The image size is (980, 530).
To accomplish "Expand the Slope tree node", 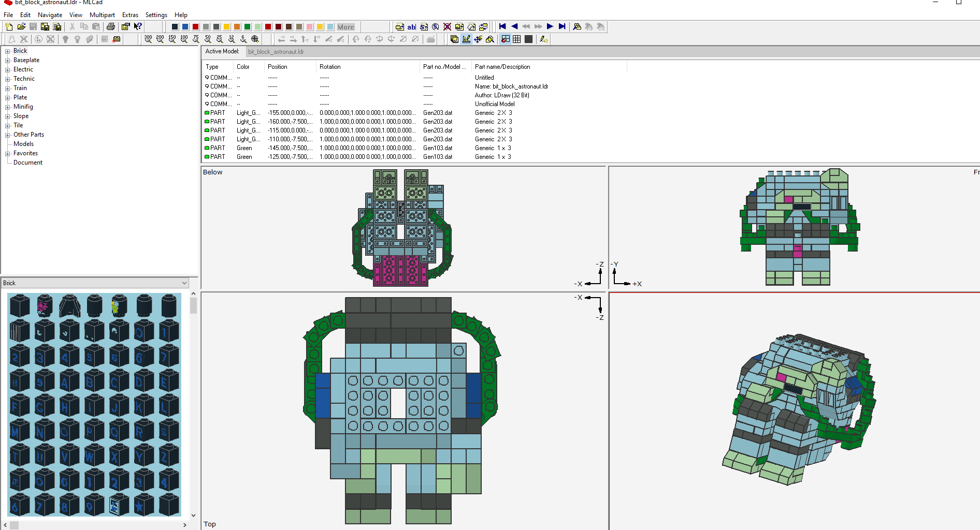I will click(x=8, y=116).
